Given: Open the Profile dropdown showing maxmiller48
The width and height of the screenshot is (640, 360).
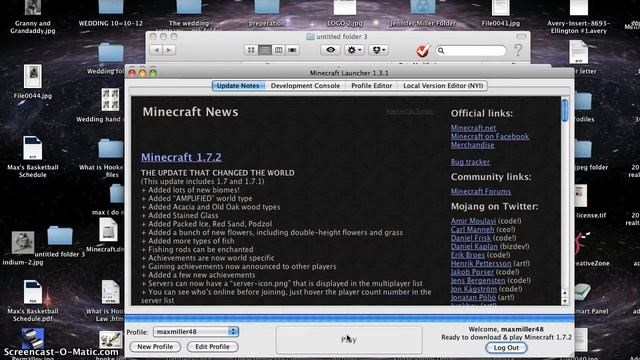Looking at the screenshot, I should (x=196, y=332).
